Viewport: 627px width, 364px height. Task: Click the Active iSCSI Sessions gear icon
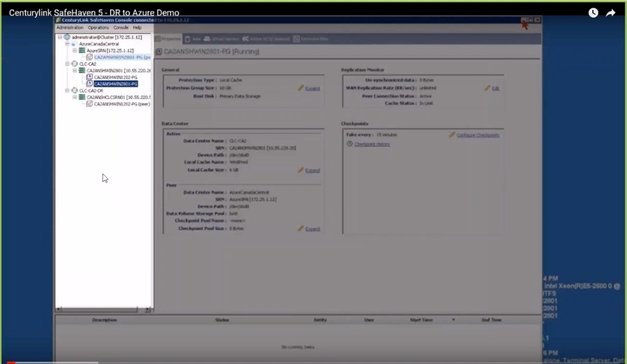tap(245, 39)
